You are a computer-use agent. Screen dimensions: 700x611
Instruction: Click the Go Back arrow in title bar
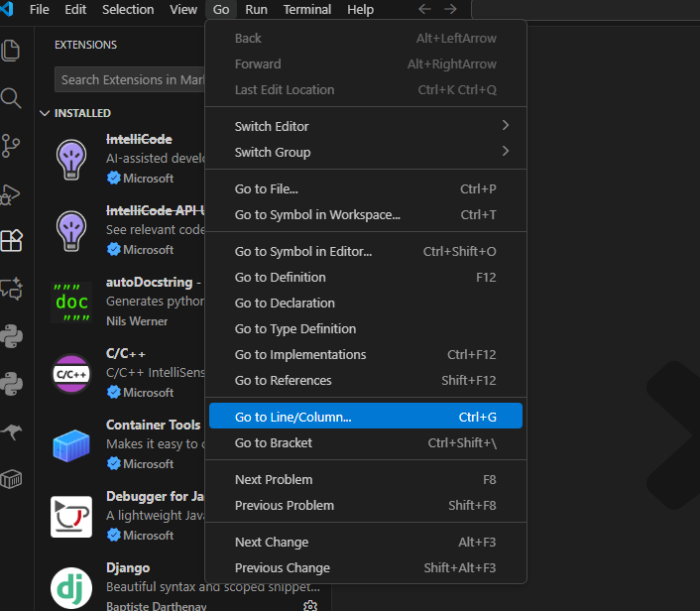click(424, 9)
